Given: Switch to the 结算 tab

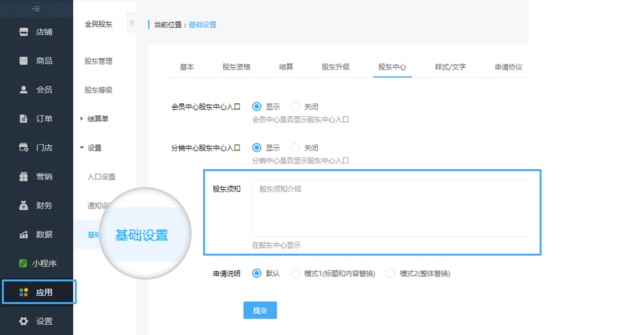Looking at the screenshot, I should point(286,66).
